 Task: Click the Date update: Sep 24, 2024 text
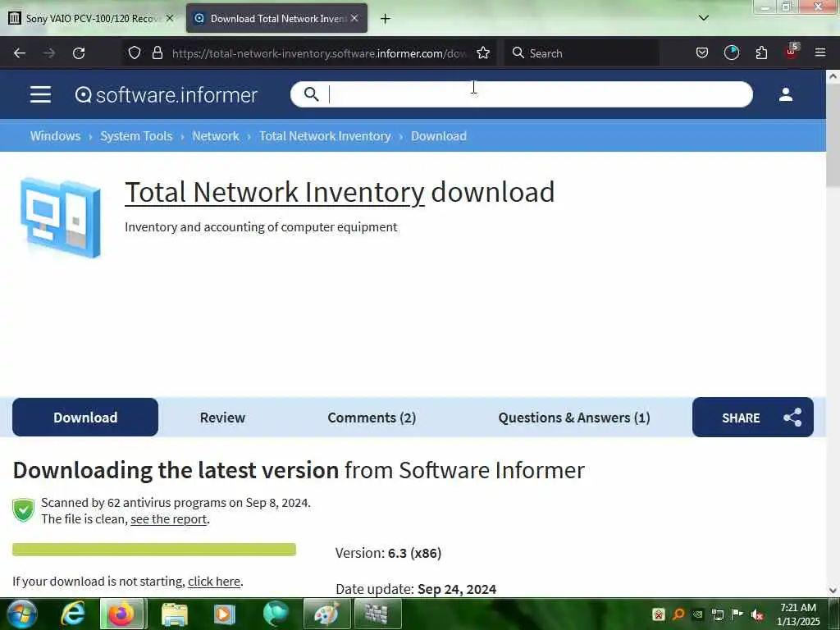pos(416,589)
